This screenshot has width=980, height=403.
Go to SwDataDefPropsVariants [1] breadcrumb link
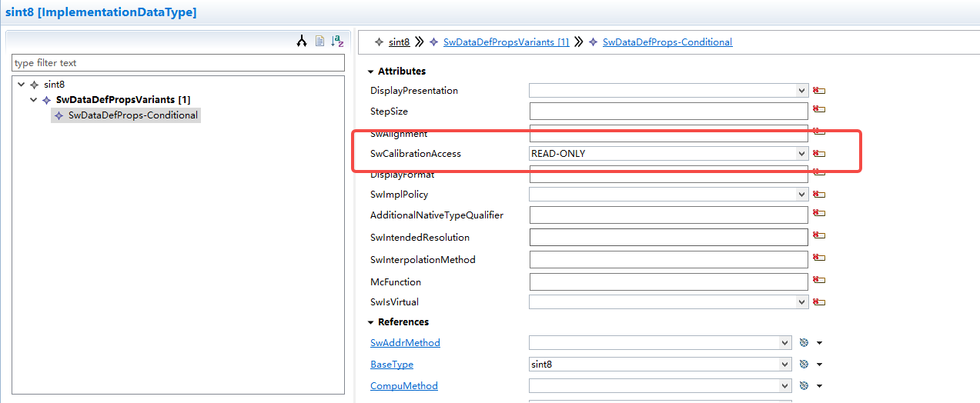tap(507, 42)
